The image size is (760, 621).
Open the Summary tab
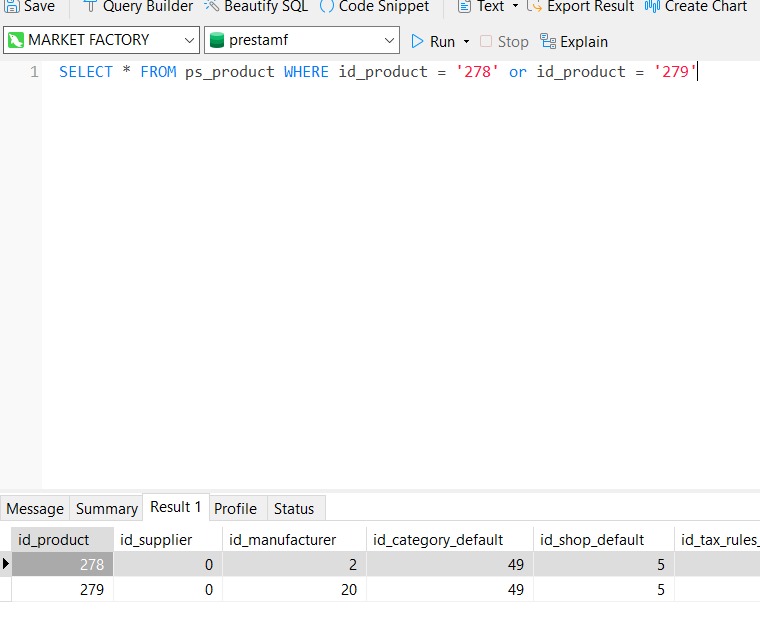pos(106,508)
